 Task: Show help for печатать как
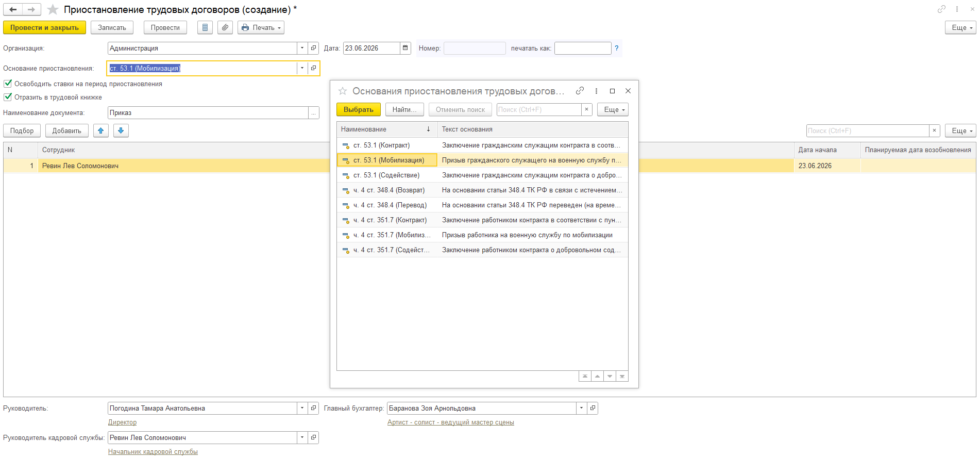coord(617,48)
